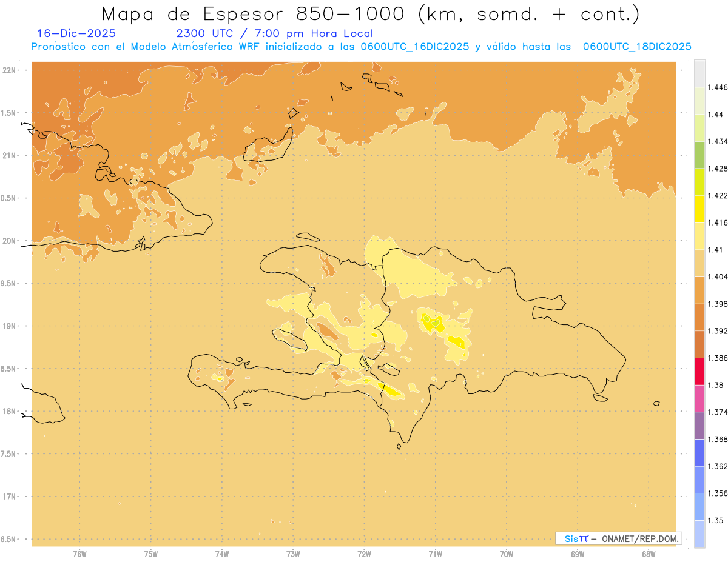
Task: Click the '1.44' colorbar value
Action: (715, 115)
